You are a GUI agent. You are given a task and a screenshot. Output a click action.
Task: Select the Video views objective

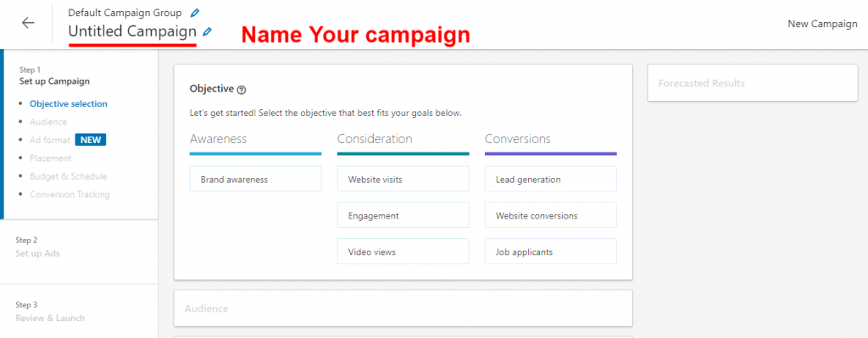point(403,252)
